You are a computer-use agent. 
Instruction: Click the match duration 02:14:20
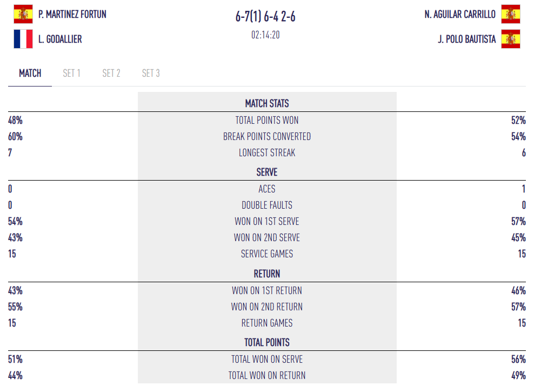[x=265, y=35]
